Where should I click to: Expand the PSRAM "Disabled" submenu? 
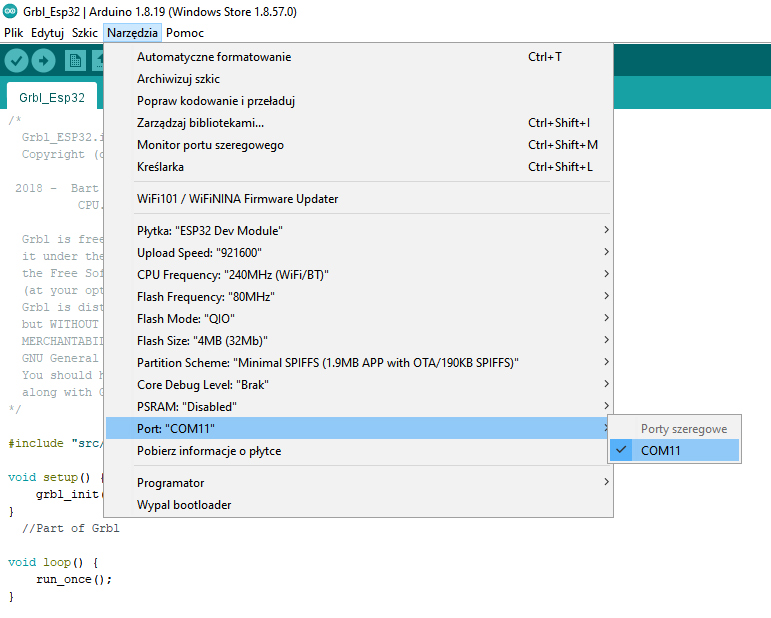[359, 407]
